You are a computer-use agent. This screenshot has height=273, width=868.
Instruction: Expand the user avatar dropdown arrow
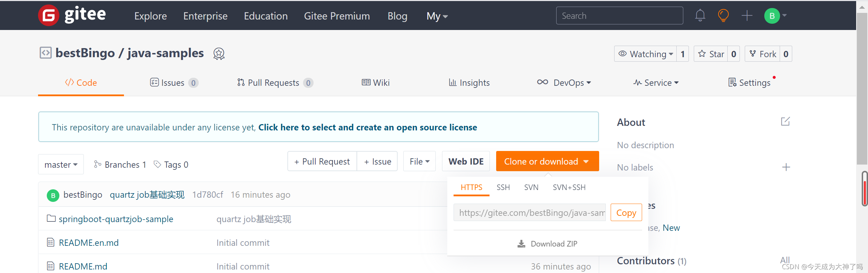785,15
